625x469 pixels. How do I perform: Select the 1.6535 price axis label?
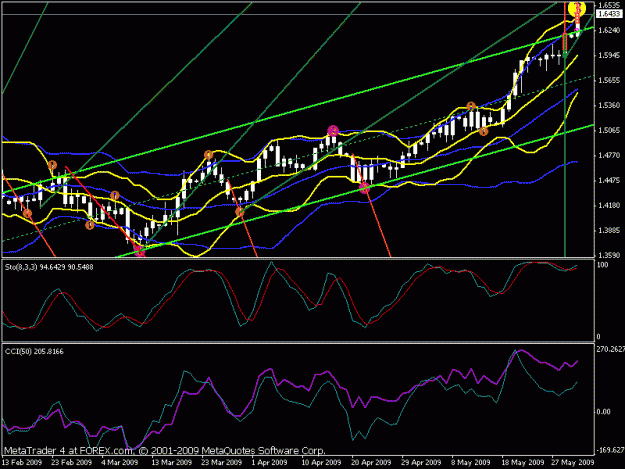click(x=610, y=5)
